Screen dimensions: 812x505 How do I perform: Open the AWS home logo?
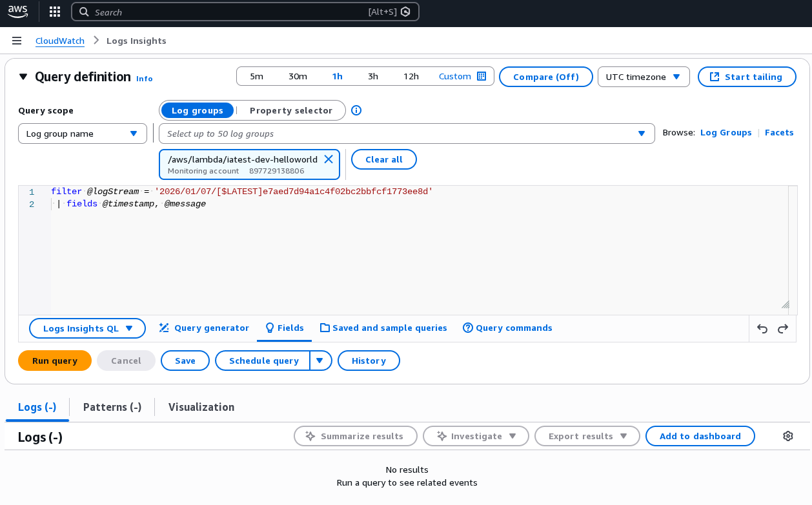point(18,12)
